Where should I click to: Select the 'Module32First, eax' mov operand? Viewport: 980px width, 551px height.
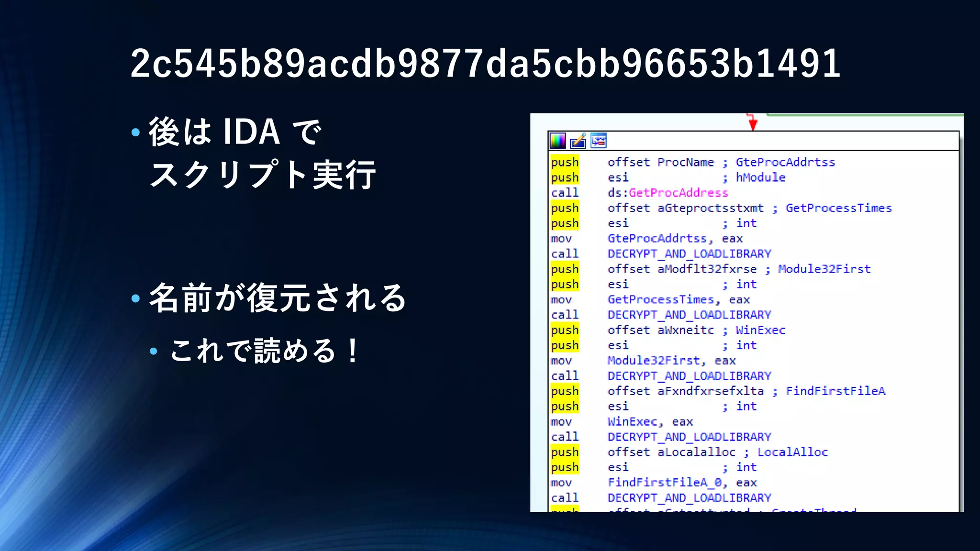(671, 361)
